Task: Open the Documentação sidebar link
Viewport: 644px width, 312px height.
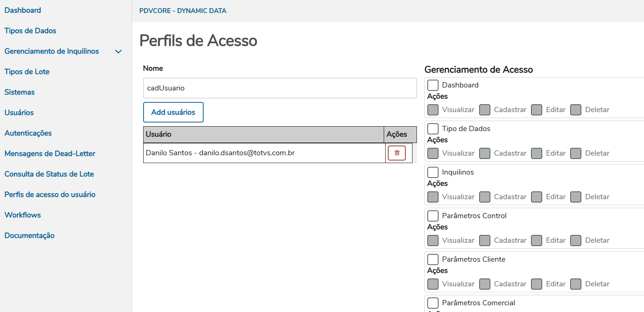Action: click(29, 236)
